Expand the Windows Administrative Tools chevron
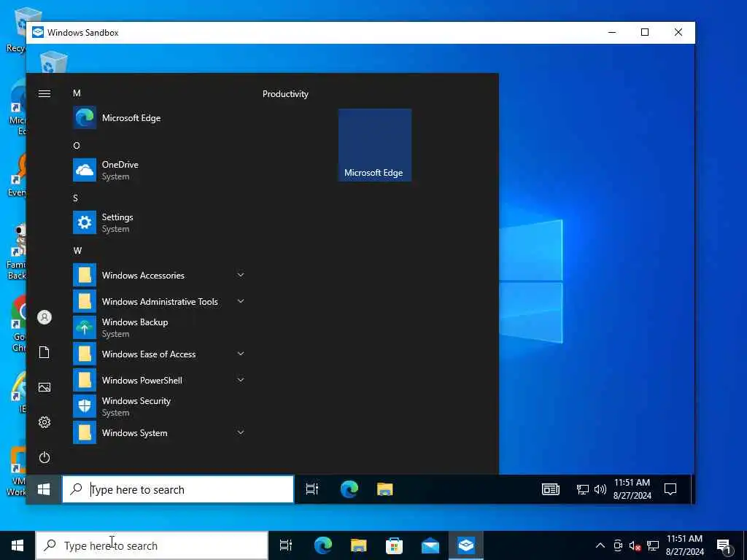Screen dimensions: 747x560 point(241,301)
